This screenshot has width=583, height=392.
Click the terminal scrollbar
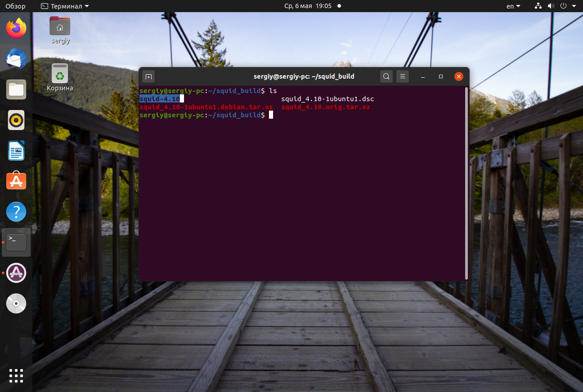point(466,183)
